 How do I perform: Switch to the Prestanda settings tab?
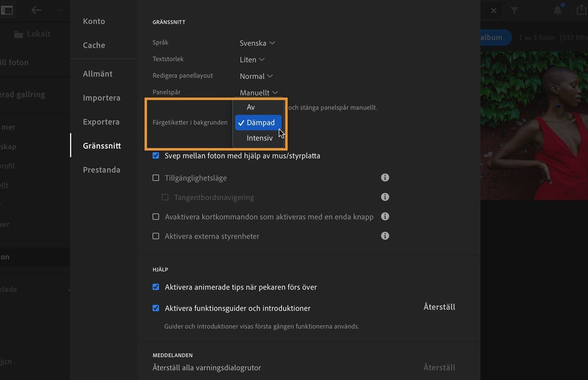tap(101, 170)
